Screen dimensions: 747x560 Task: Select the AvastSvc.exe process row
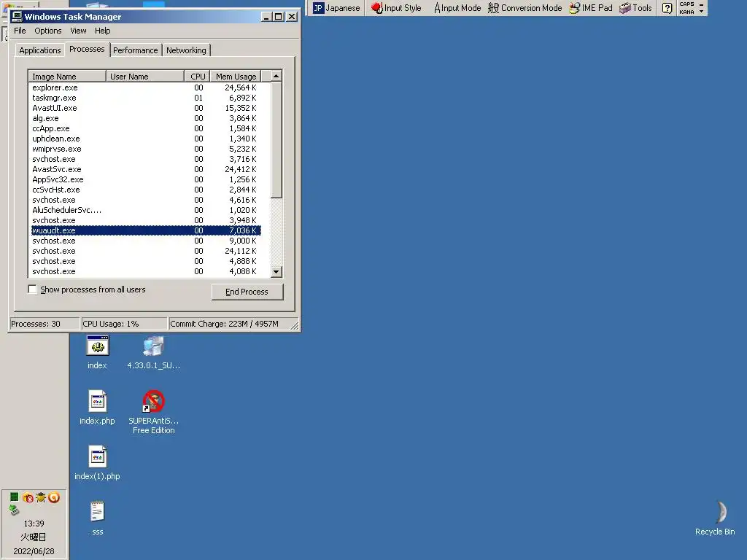point(146,169)
